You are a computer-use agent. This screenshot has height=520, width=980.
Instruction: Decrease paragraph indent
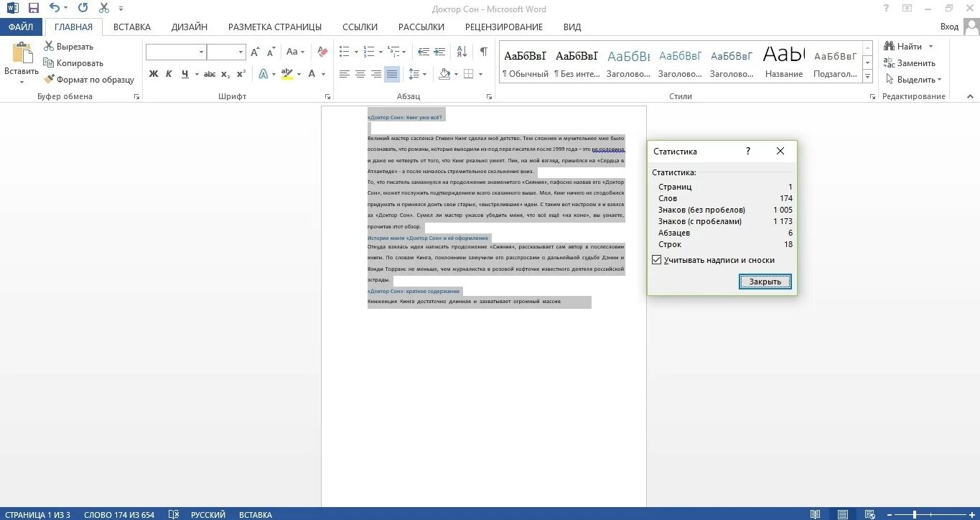click(424, 52)
